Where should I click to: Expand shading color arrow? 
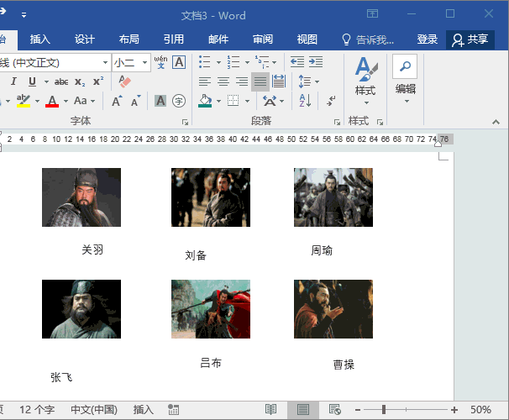(x=218, y=102)
